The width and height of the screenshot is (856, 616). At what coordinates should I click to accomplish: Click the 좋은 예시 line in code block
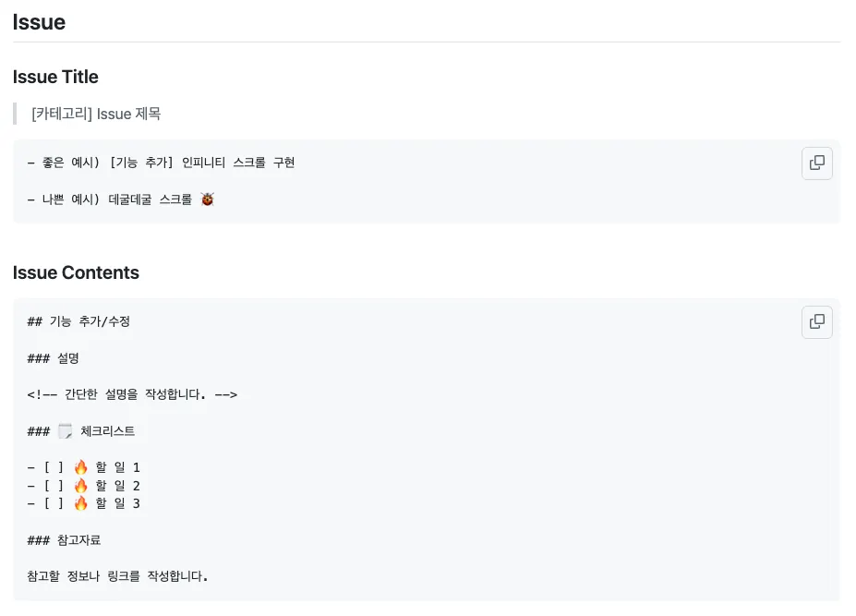[161, 163]
